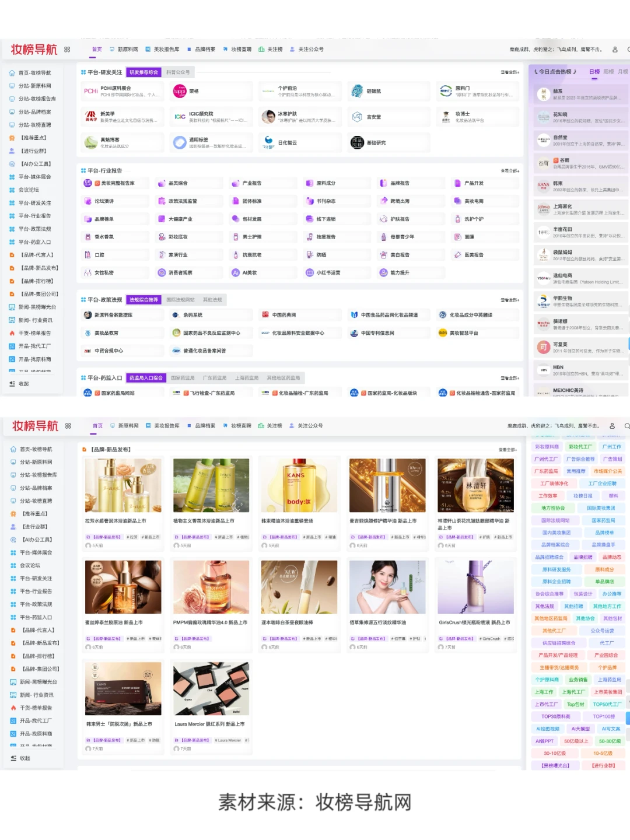Screen dimensions: 630x840
Task: Click the 中国专利信息网 logo icon
Action: pos(354,333)
